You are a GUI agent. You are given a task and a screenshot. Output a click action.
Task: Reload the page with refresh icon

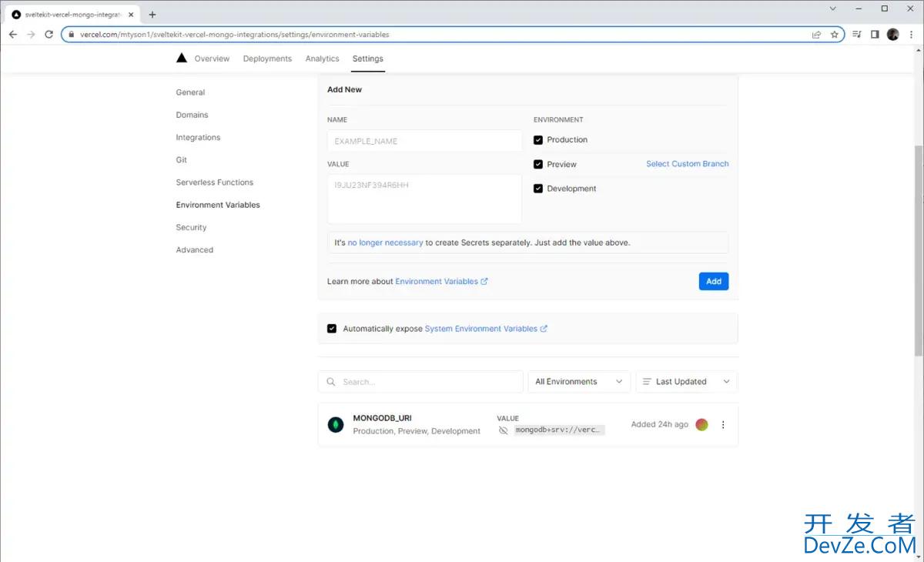tap(49, 35)
